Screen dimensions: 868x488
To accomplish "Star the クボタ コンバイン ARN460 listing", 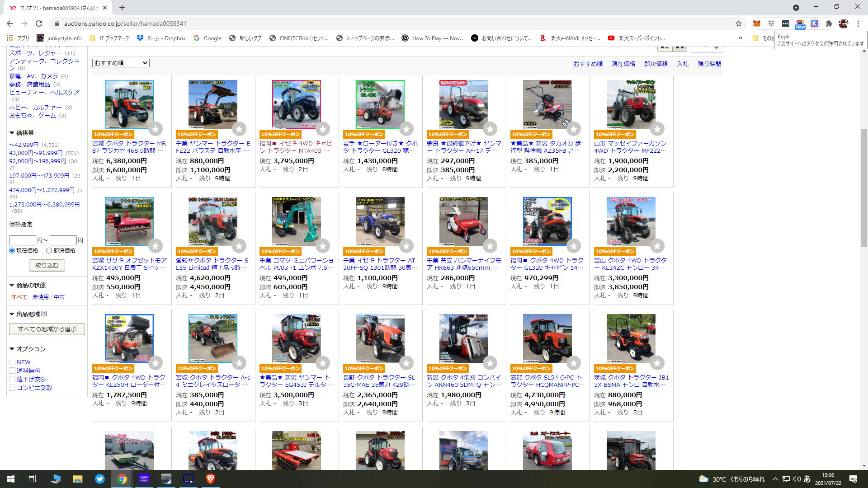I will (490, 363).
